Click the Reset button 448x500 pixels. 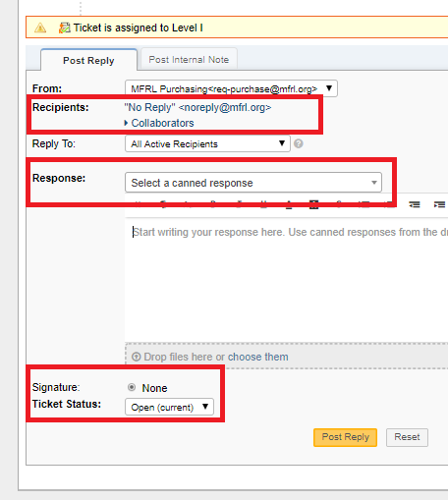(x=407, y=437)
